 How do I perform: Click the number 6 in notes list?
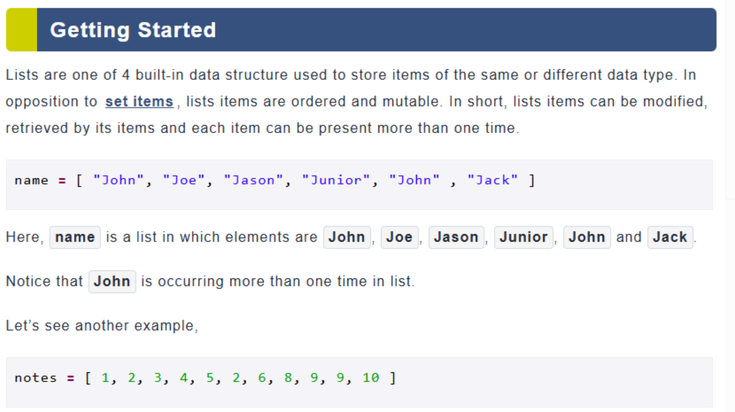coord(262,378)
